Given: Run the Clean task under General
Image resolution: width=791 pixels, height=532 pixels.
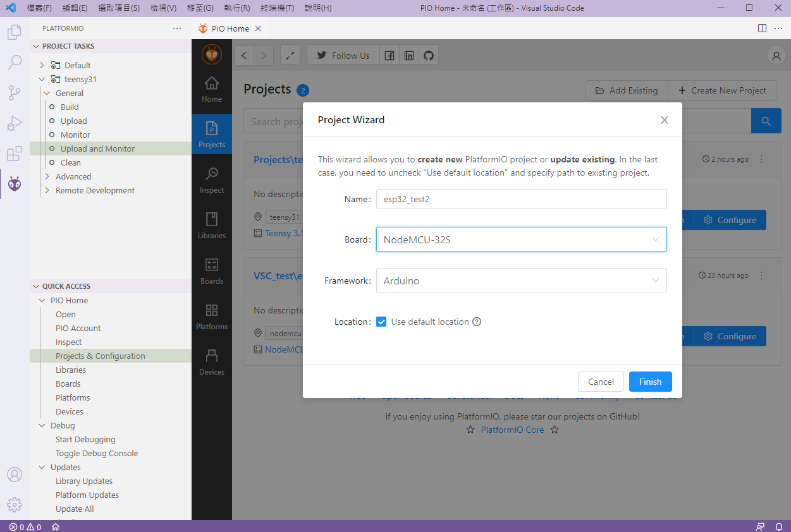Looking at the screenshot, I should 111,162.
